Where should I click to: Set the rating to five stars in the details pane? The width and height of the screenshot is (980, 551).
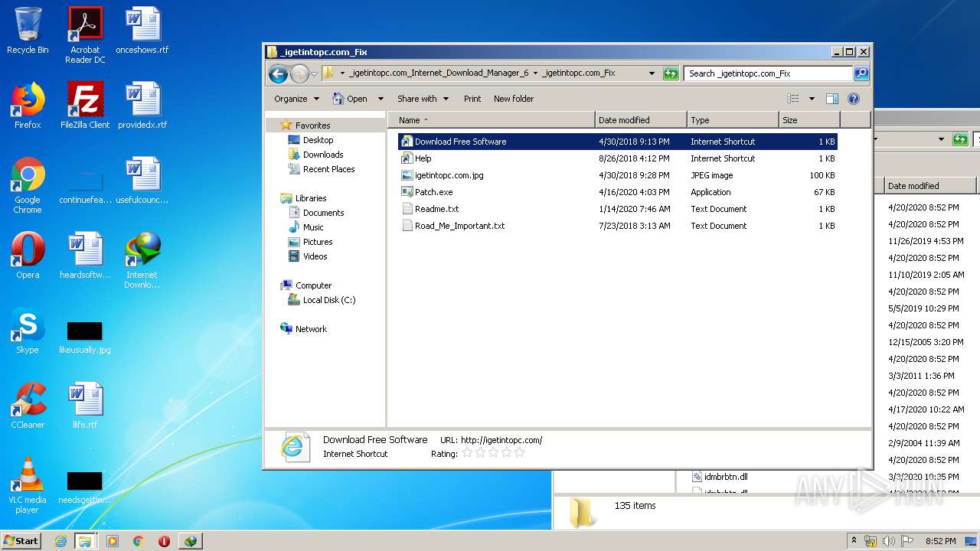tap(520, 453)
